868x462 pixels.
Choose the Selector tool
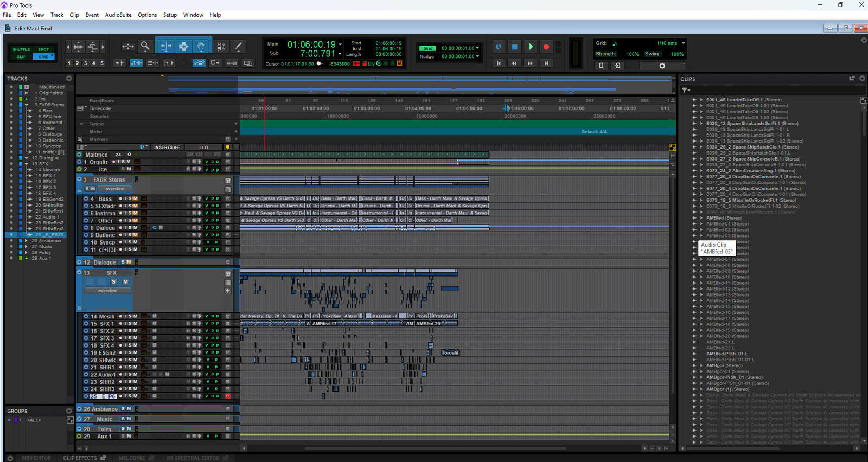[x=183, y=47]
